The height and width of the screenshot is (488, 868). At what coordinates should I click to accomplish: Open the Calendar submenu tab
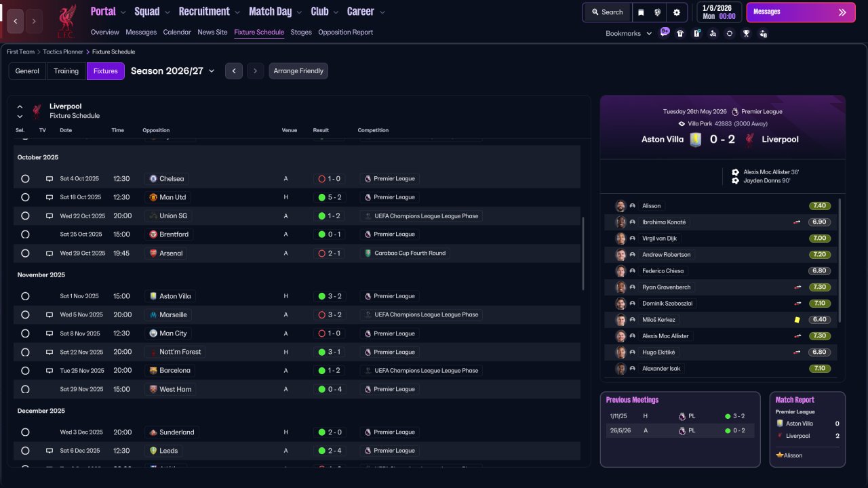pyautogui.click(x=177, y=32)
